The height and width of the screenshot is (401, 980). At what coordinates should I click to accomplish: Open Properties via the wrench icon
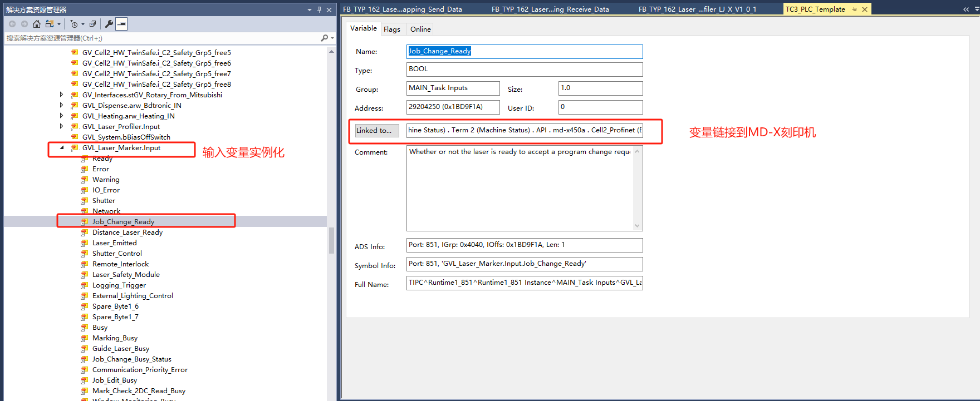click(109, 24)
